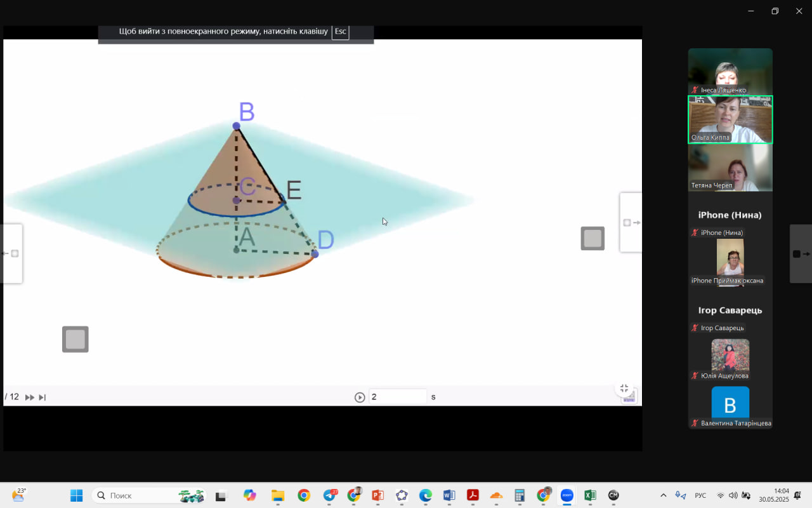Open Telegram from the taskbar
This screenshot has height=508, width=812.
[x=330, y=495]
